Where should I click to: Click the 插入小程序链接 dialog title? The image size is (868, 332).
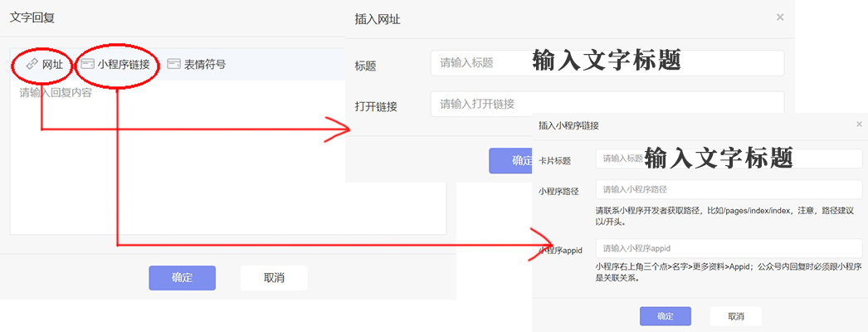tap(568, 125)
